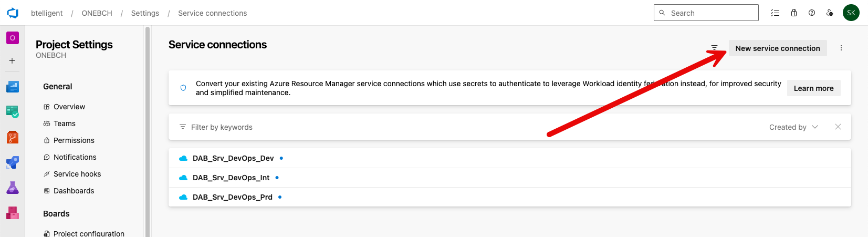Screen dimensions: 868x237
Task: Open the DAB_Srv_DevOps_Int service connection
Action: 231,178
